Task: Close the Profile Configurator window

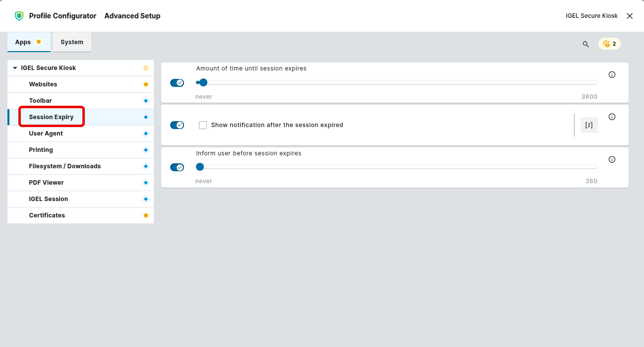Action: pos(630,16)
